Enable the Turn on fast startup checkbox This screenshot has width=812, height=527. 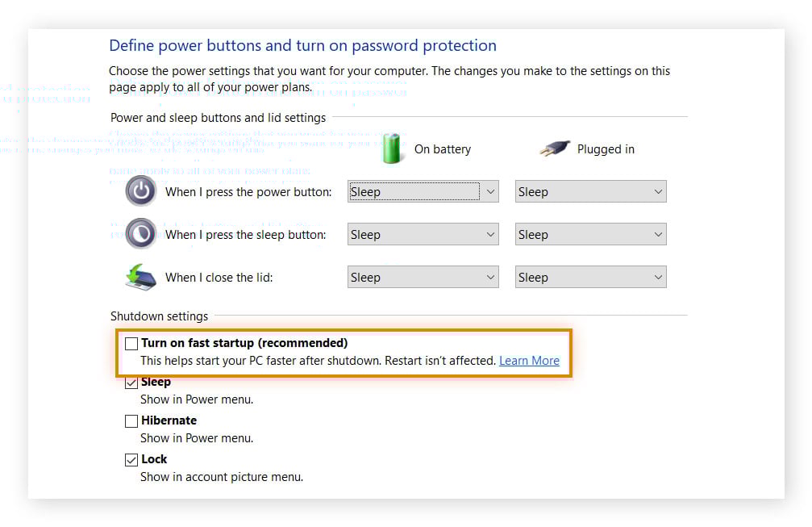click(131, 344)
